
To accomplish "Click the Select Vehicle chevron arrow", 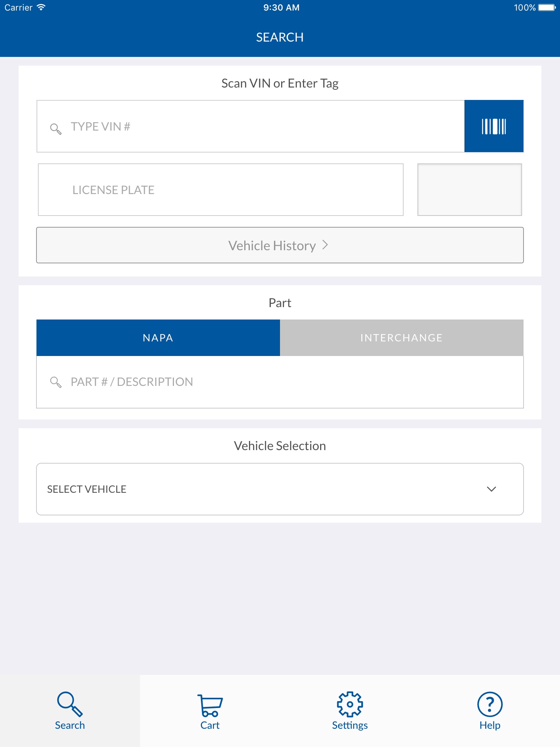I will pos(491,489).
